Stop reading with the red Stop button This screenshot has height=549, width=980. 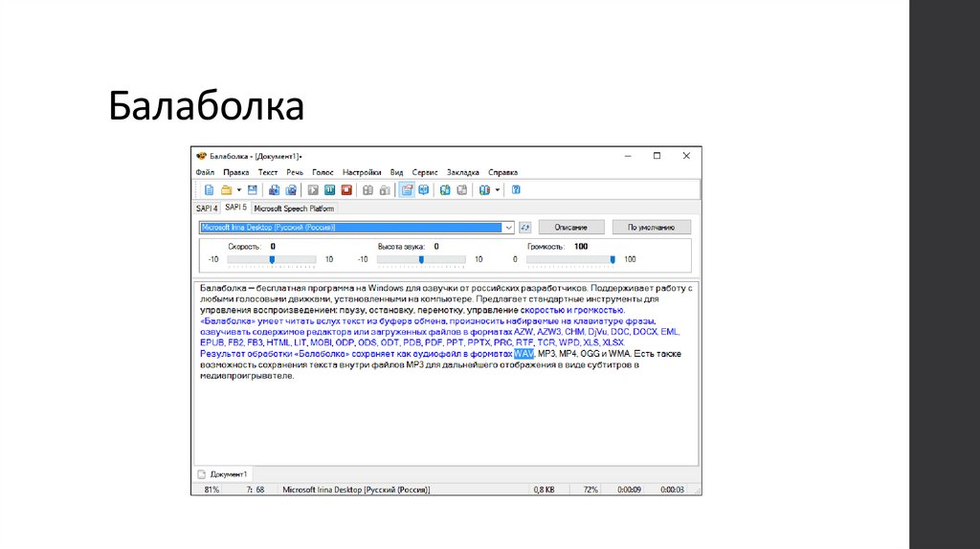346,189
